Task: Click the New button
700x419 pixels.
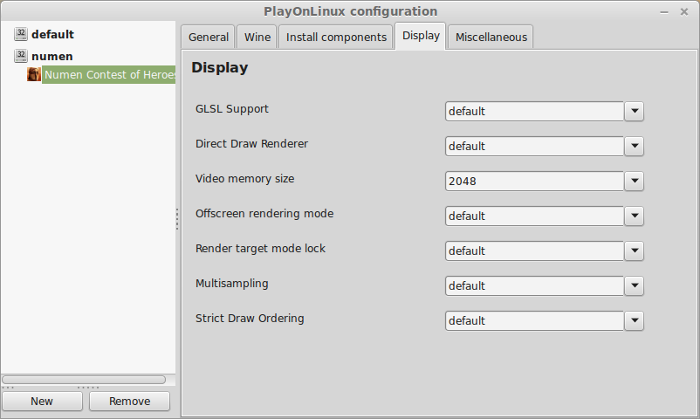Action: [x=42, y=401]
